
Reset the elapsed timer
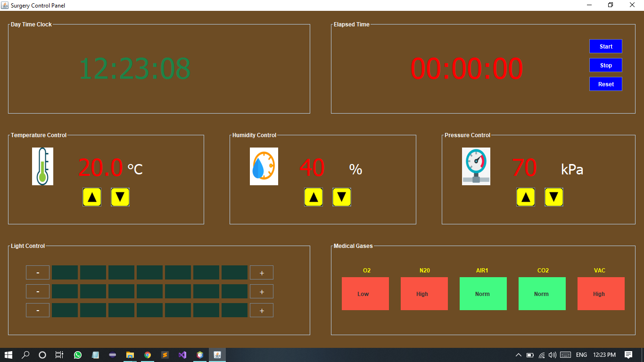tap(605, 83)
